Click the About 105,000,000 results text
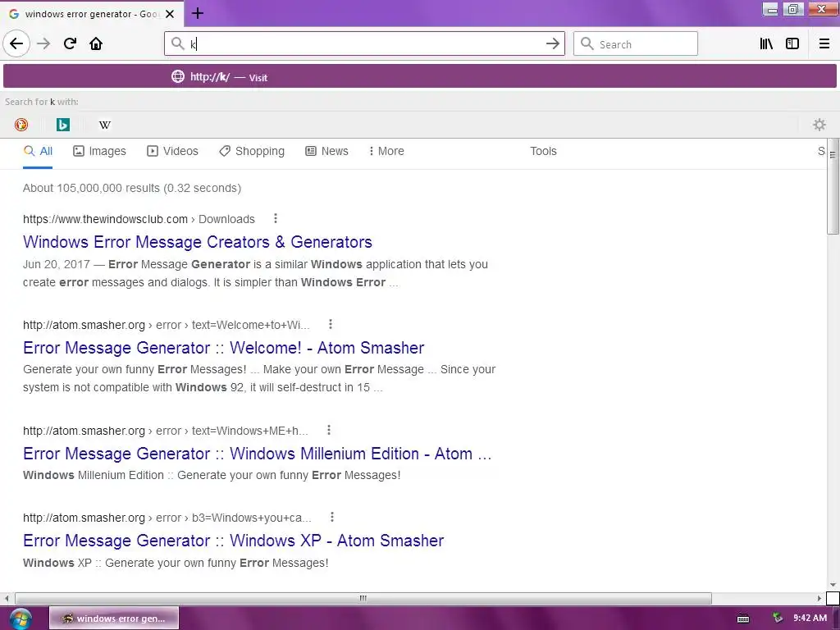 pyautogui.click(x=132, y=188)
